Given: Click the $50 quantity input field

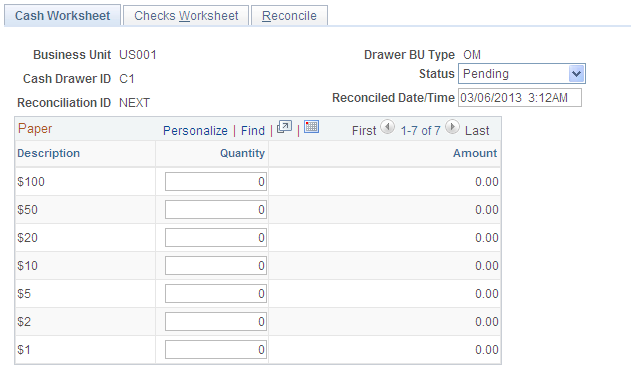Looking at the screenshot, I should [216, 210].
